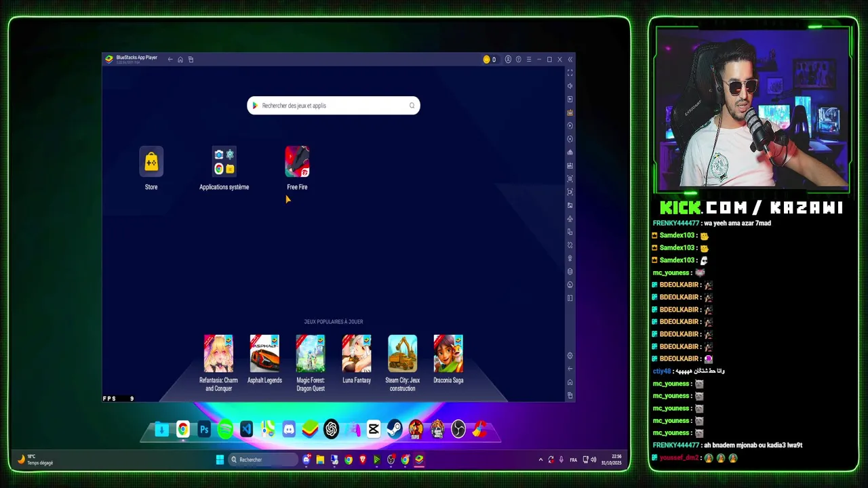
Task: Open the Applications système folder
Action: 224,162
